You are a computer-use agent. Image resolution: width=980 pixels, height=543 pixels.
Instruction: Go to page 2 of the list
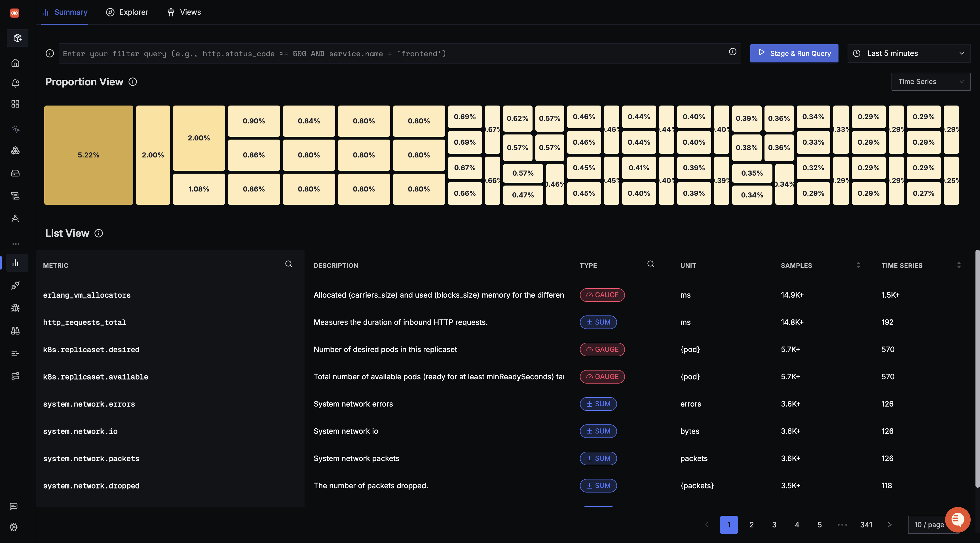click(751, 525)
